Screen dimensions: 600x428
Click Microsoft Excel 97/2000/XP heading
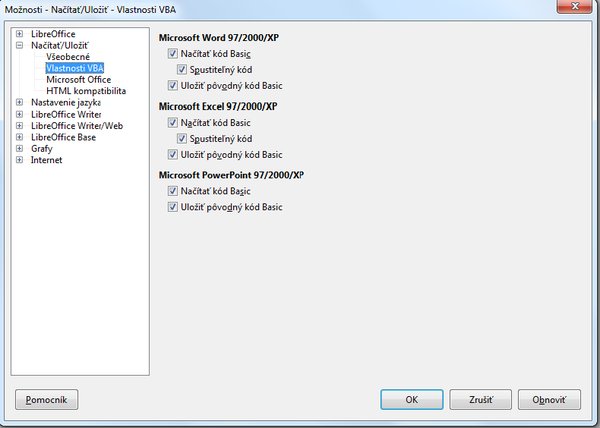(218, 106)
